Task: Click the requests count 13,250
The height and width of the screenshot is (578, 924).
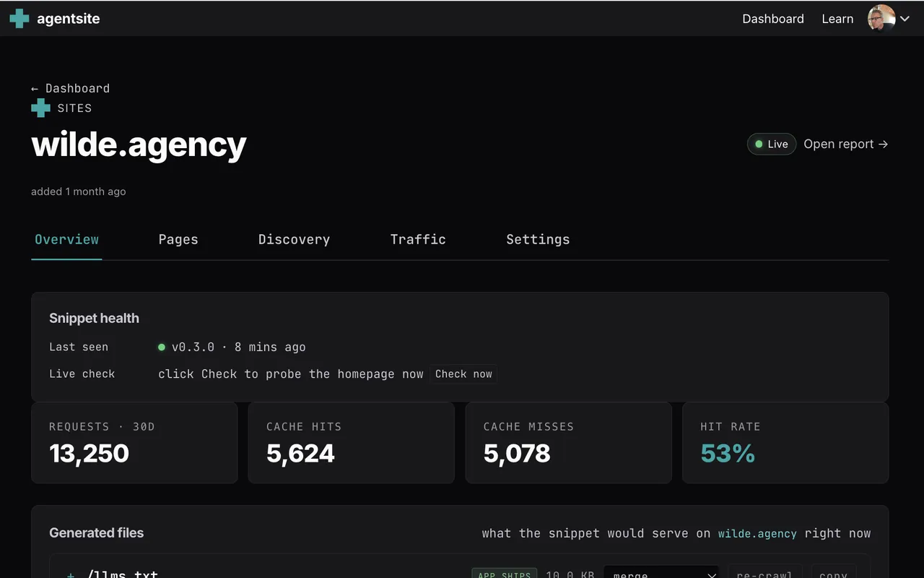Action: (89, 453)
